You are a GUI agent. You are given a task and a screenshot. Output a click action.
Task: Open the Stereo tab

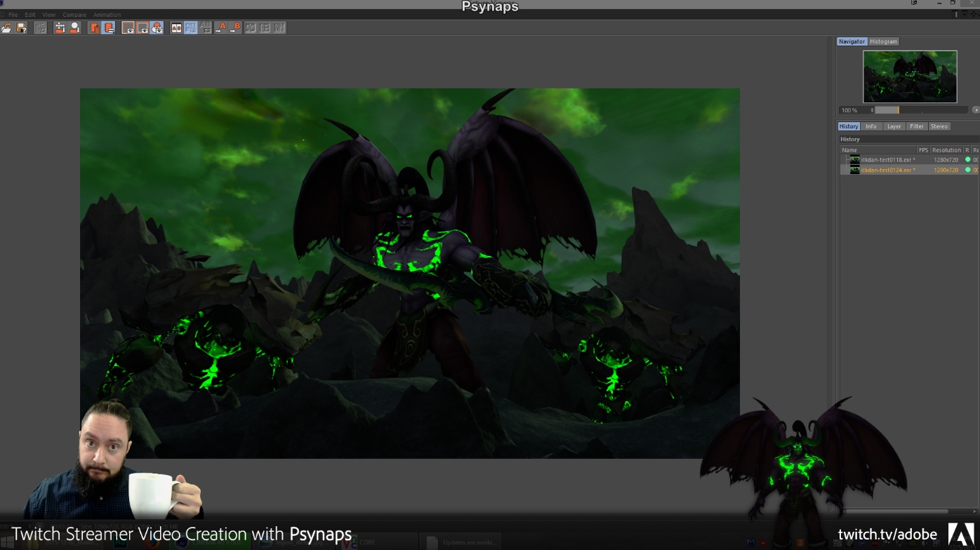pyautogui.click(x=939, y=126)
